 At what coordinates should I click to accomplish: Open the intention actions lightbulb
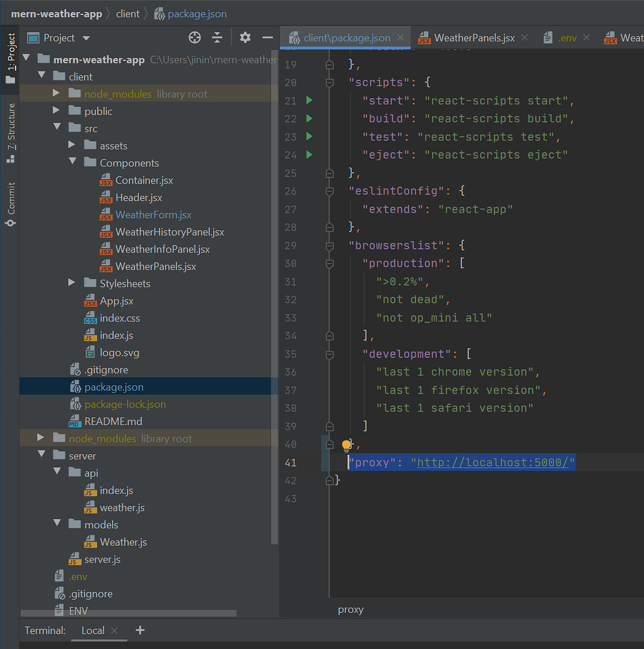(x=346, y=444)
